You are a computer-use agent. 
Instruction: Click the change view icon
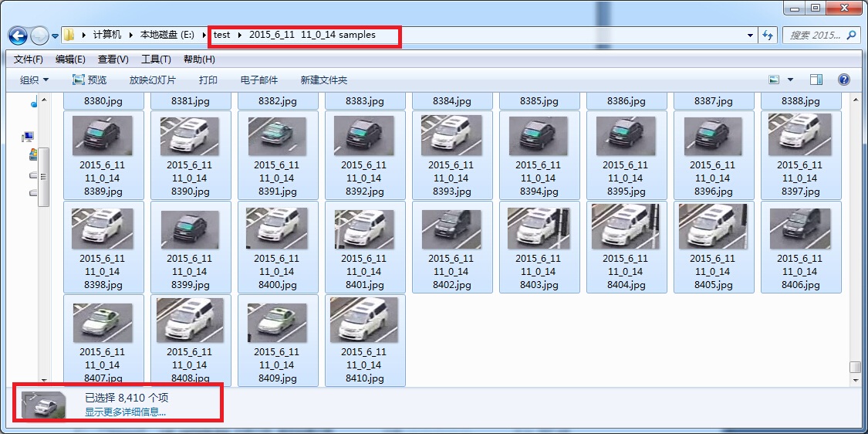774,80
